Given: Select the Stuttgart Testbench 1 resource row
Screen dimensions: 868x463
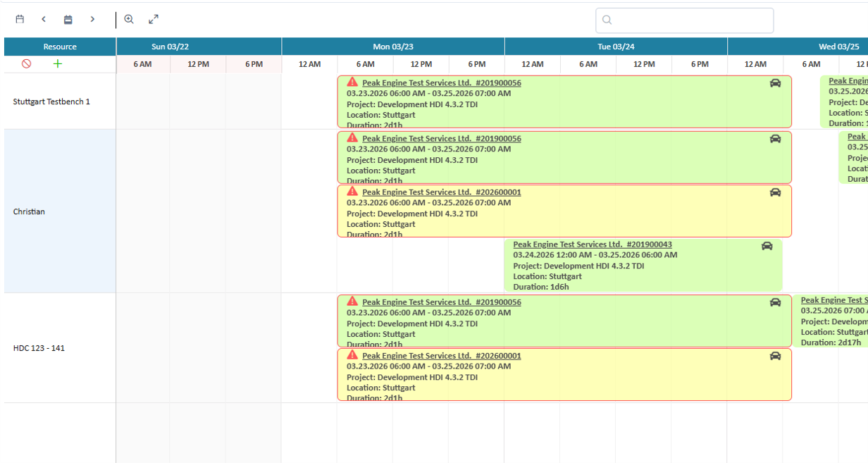Looking at the screenshot, I should [x=60, y=101].
